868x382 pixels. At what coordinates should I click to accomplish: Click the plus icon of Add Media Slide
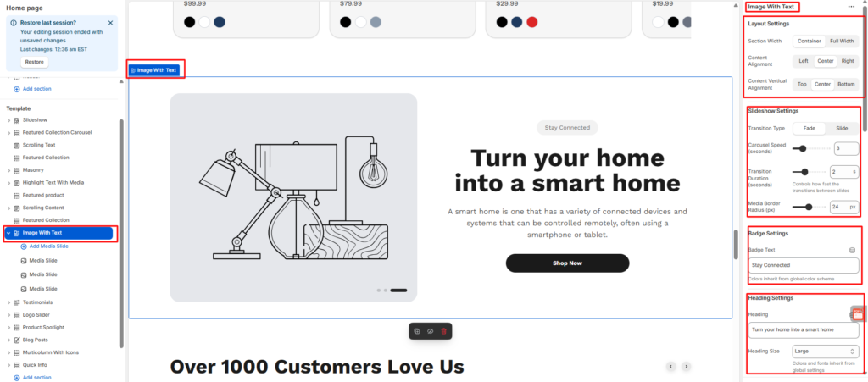tap(23, 246)
